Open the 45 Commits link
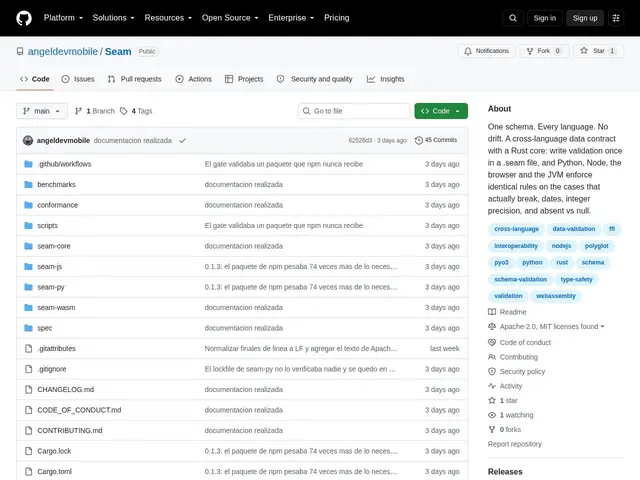Image resolution: width=640 pixels, height=480 pixels. pyautogui.click(x=436, y=140)
